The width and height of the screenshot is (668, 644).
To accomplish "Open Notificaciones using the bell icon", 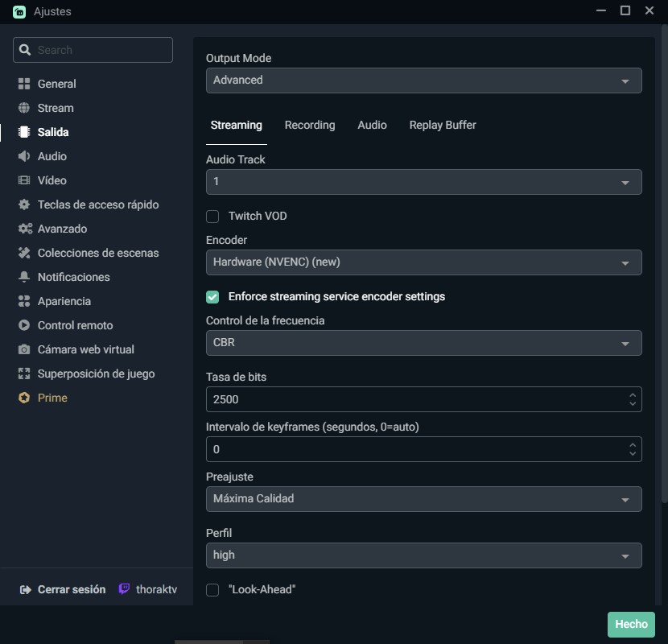I will [x=24, y=277].
